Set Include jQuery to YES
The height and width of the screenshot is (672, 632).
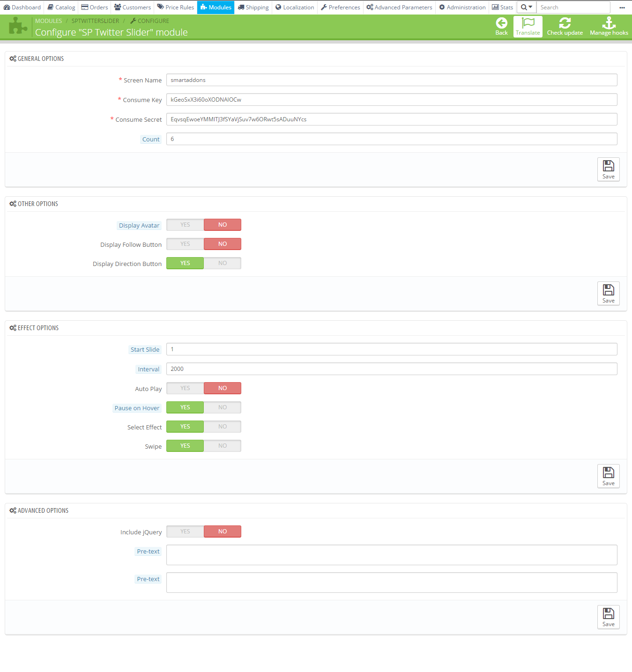tap(185, 532)
